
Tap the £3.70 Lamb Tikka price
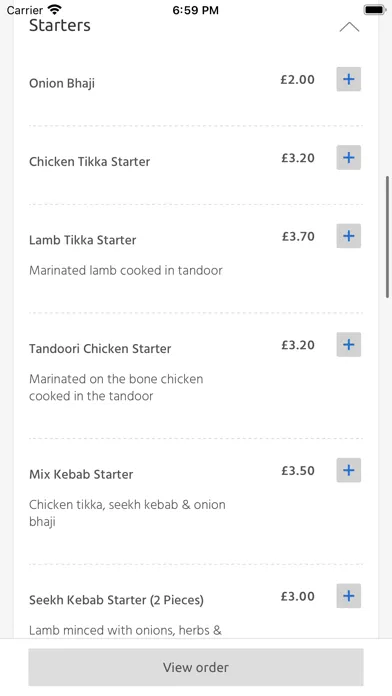pyautogui.click(x=298, y=236)
